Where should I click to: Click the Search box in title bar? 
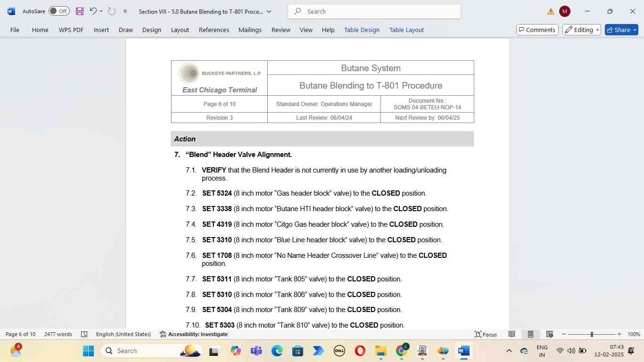(374, 11)
